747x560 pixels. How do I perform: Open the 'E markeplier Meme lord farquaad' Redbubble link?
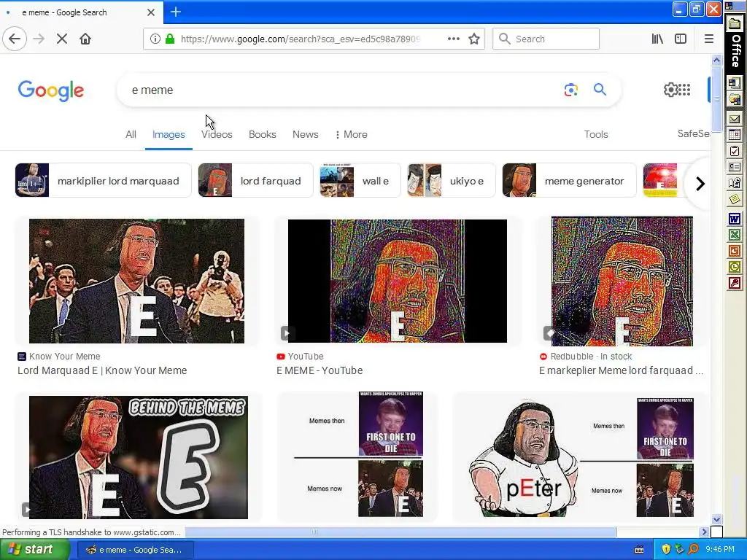pos(622,370)
